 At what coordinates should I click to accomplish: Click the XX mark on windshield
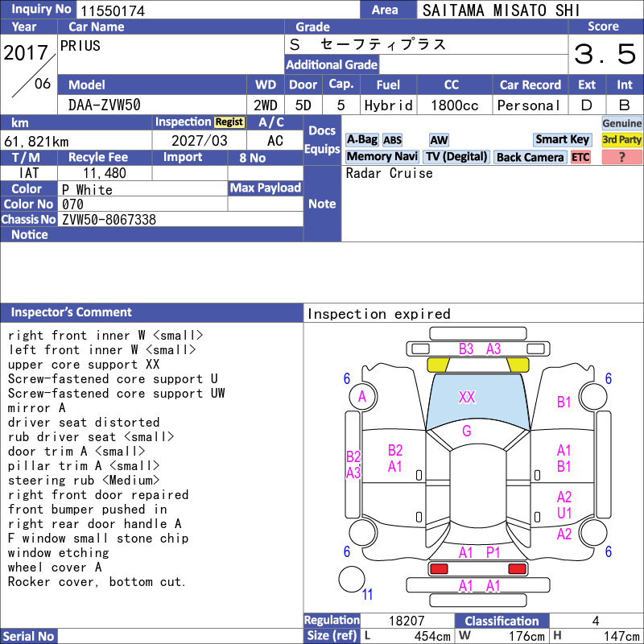coord(467,397)
